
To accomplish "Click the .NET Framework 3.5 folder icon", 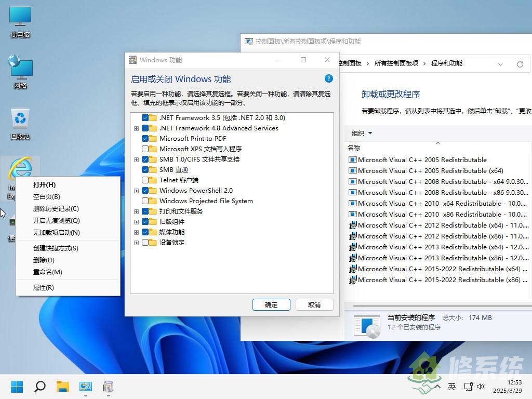I will click(153, 118).
